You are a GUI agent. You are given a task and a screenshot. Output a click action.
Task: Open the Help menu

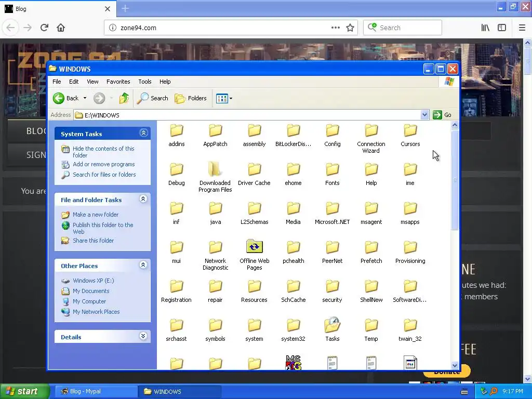(165, 82)
